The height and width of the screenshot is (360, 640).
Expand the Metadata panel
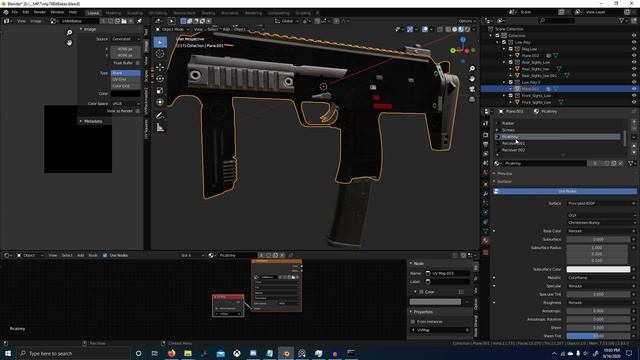click(93, 121)
